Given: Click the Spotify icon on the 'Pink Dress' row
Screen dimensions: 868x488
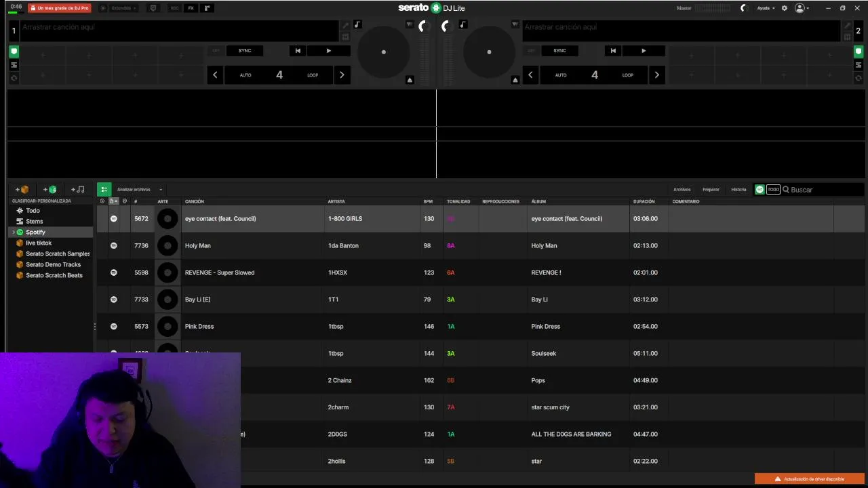Looking at the screenshot, I should pos(114,327).
